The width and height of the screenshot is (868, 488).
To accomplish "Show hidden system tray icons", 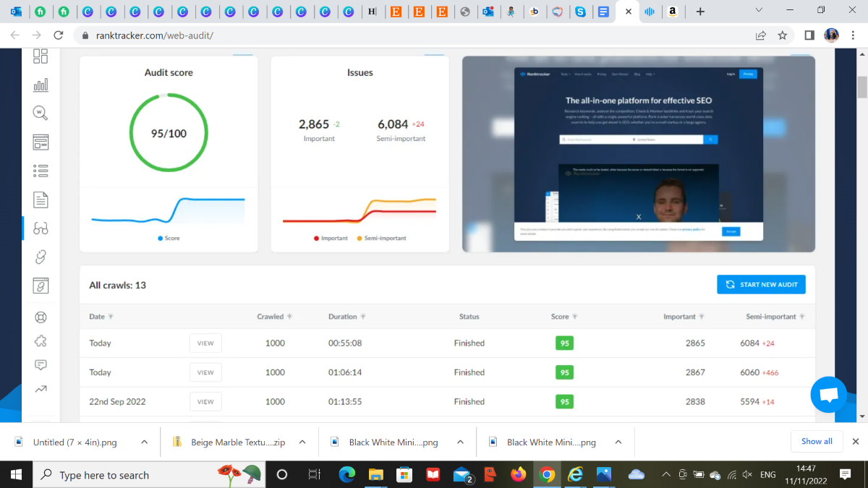I will click(665, 474).
